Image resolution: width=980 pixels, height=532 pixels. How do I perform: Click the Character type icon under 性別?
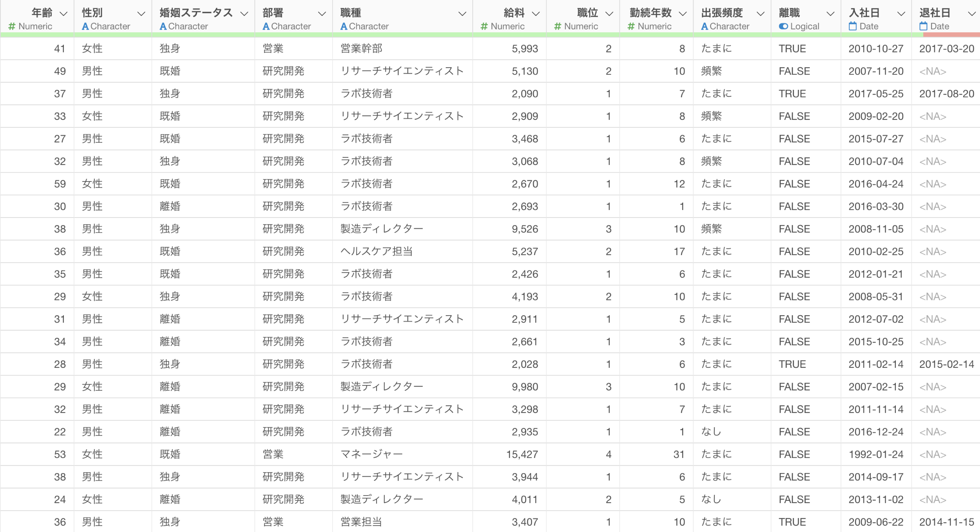pyautogui.click(x=85, y=26)
